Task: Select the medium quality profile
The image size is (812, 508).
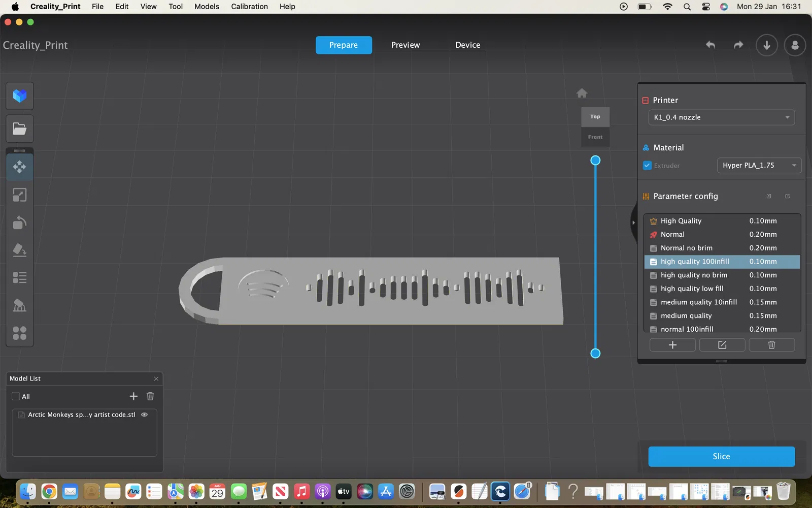Action: [x=722, y=315]
